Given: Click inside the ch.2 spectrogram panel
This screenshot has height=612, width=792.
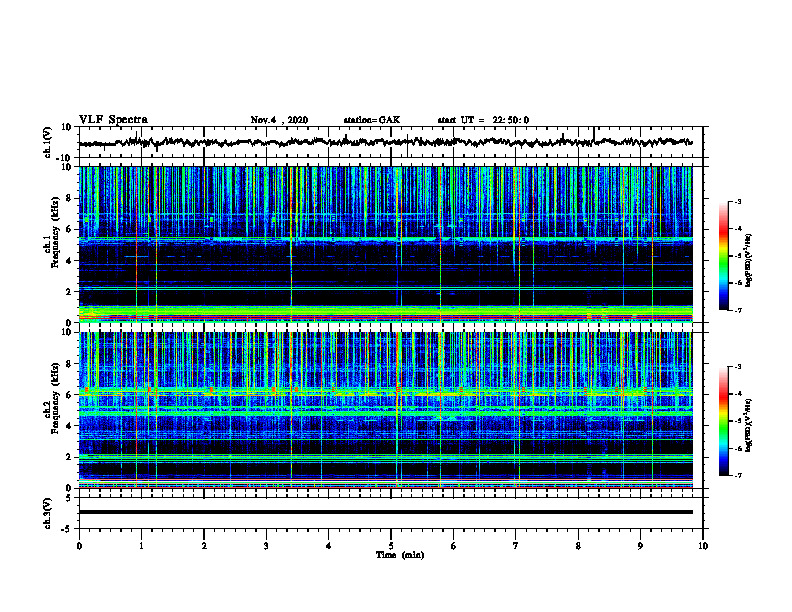Looking at the screenshot, I should point(385,410).
